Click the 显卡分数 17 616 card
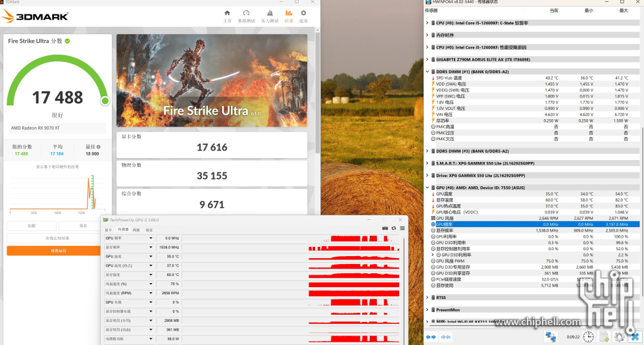The width and height of the screenshot is (644, 345). pos(212,145)
